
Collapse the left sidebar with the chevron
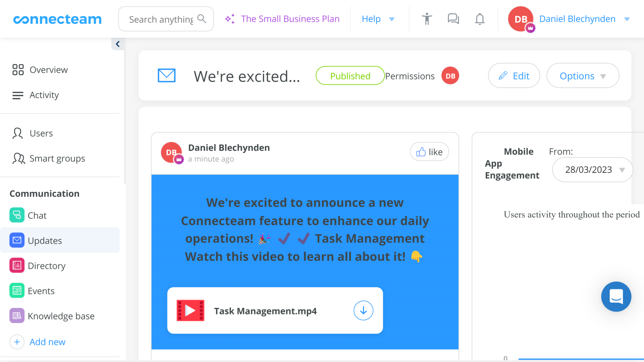tap(118, 44)
